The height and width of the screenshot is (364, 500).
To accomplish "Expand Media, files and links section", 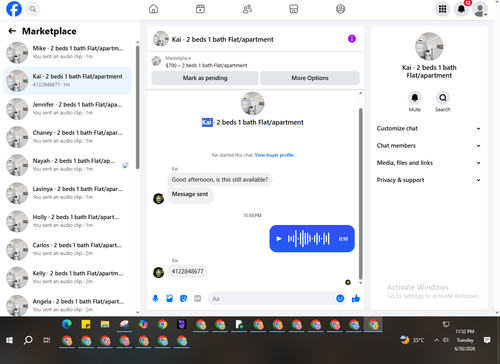I will tap(429, 163).
